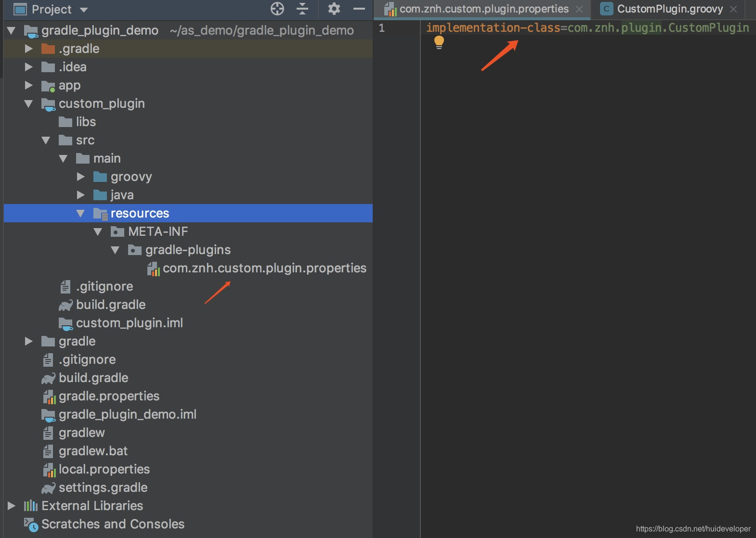Select gradle_plugin_demo.iml file
This screenshot has height=538, width=756.
[128, 414]
